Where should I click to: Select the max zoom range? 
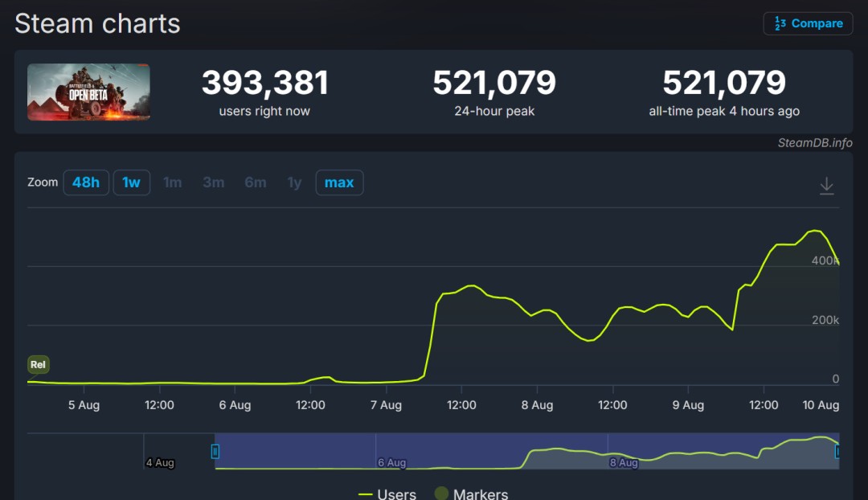pyautogui.click(x=339, y=182)
